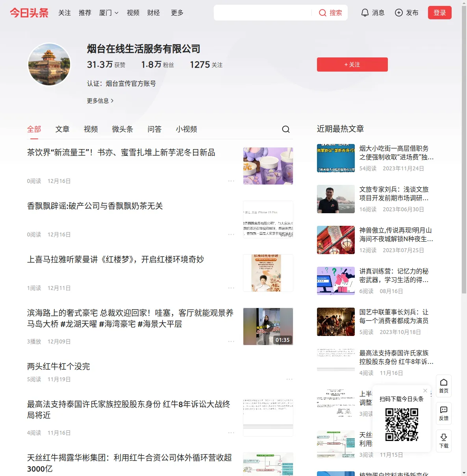The height and width of the screenshot is (476, 467).
Task: Open the 发布 publish option
Action: click(407, 13)
